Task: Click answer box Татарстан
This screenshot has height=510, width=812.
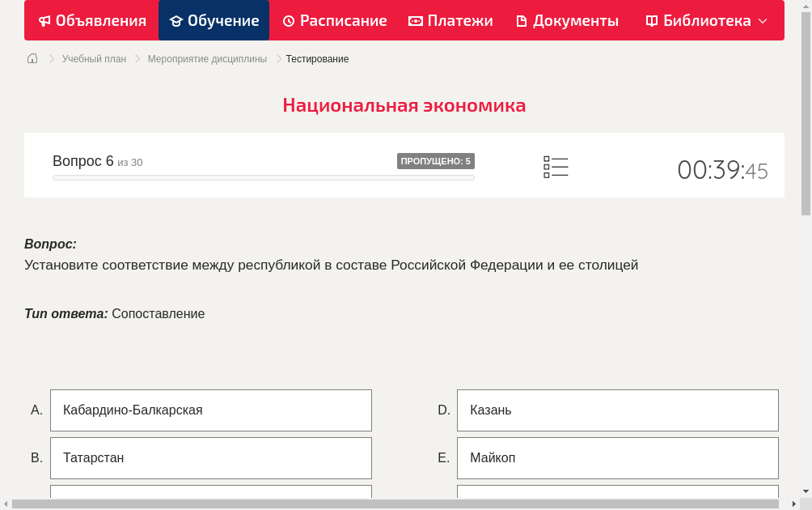Action: coord(210,457)
